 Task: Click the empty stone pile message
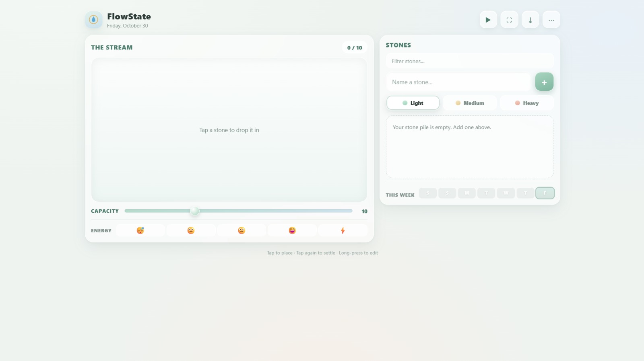pyautogui.click(x=442, y=127)
